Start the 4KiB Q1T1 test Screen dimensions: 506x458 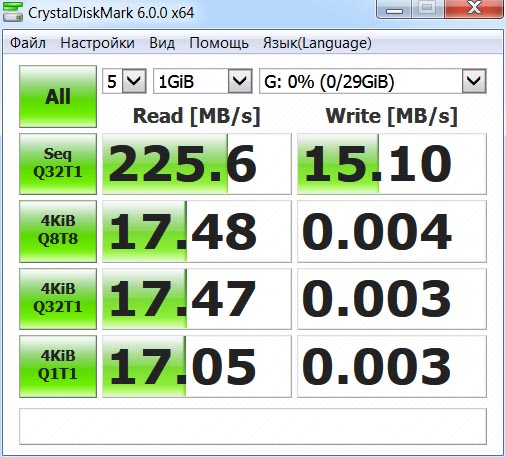[x=58, y=366]
